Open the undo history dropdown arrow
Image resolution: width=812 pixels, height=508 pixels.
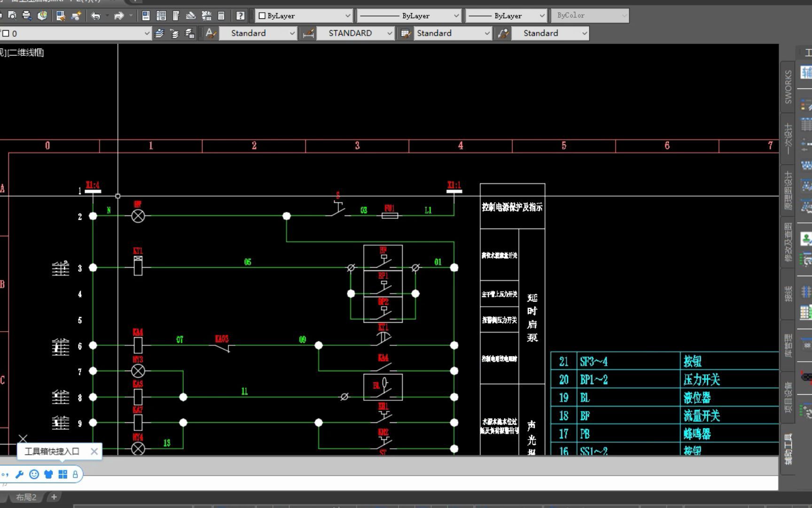tap(107, 16)
